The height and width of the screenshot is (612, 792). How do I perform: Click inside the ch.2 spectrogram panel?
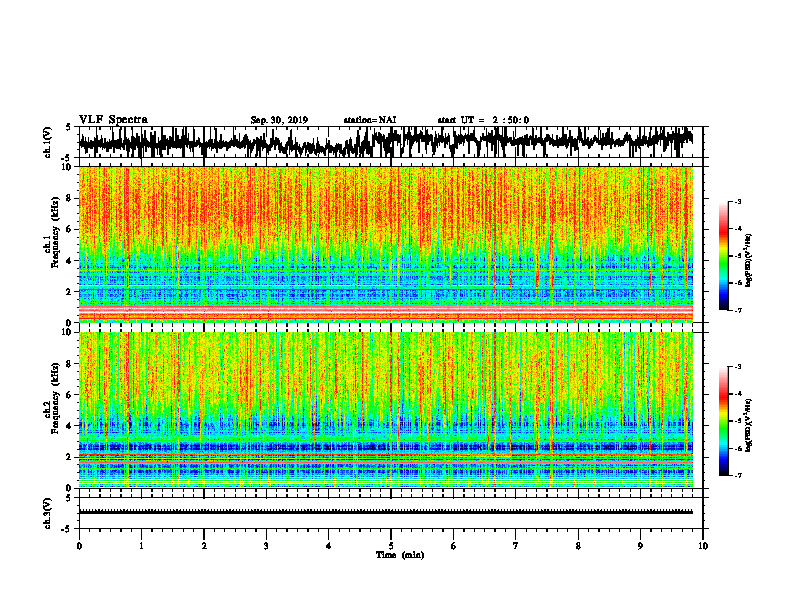click(386, 410)
